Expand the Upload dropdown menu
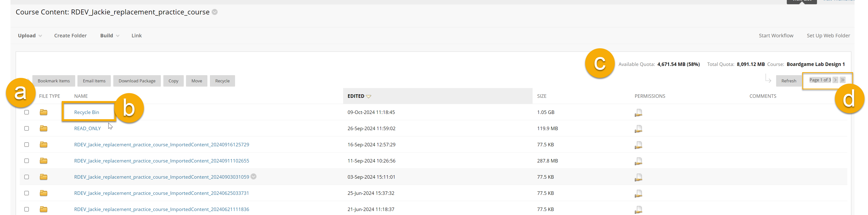 (x=30, y=35)
